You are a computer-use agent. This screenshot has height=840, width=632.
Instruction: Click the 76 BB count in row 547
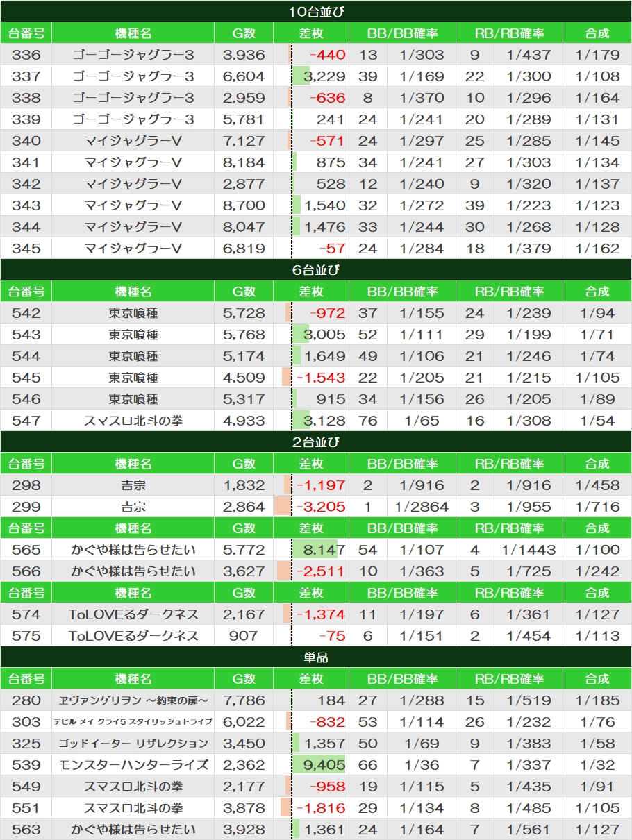367,421
